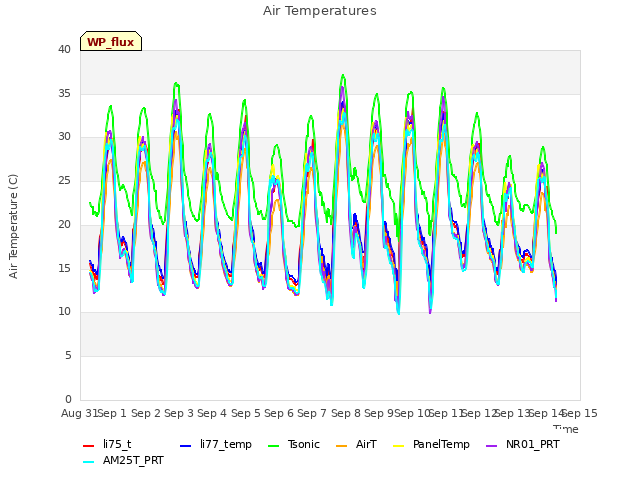Screen dimensions: 640x480
Task: Click the 'Sep 5' x-axis tick label
Action: (246, 413)
